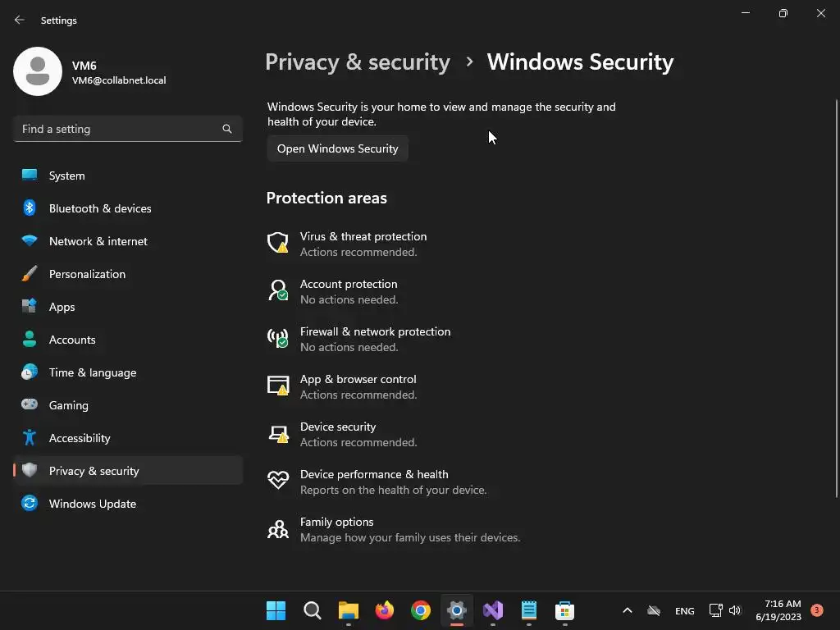
Task: Click Open Windows Security button
Action: click(337, 148)
